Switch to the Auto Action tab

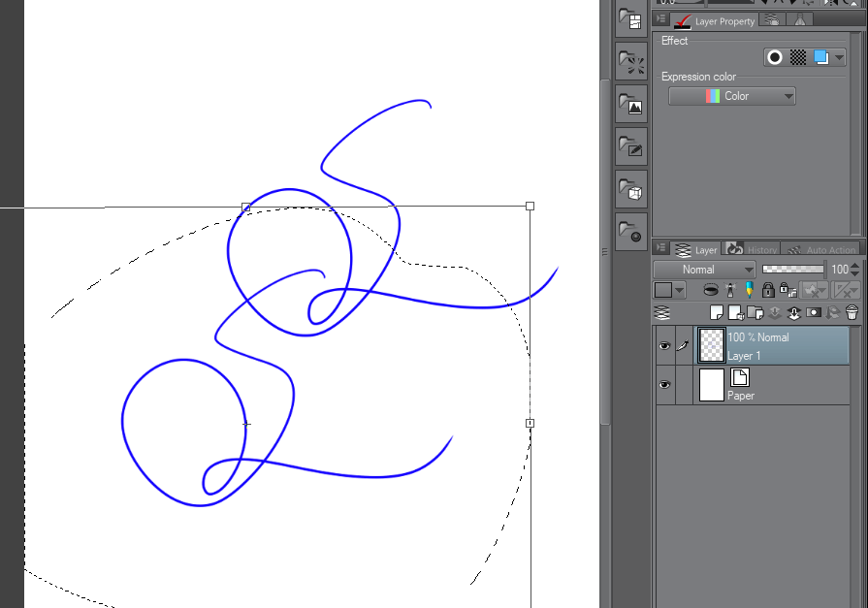(824, 250)
